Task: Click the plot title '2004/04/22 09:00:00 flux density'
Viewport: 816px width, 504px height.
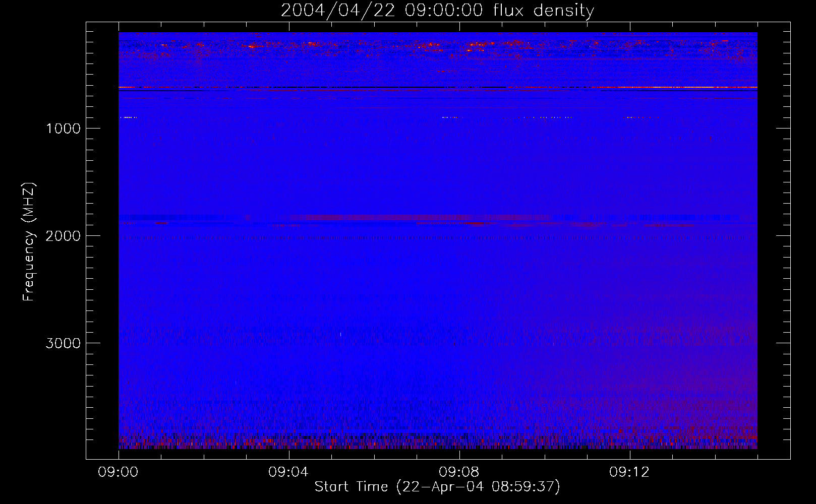Action: point(437,11)
